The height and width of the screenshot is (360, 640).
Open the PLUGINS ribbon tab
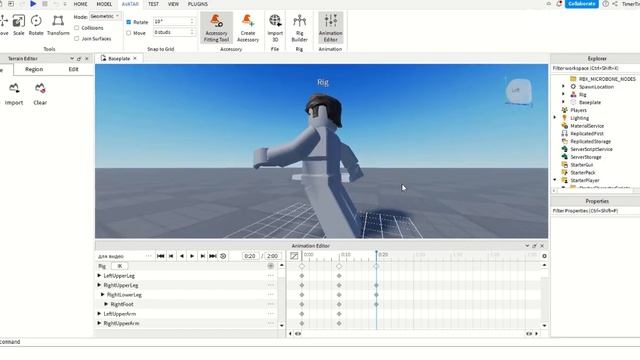[198, 4]
